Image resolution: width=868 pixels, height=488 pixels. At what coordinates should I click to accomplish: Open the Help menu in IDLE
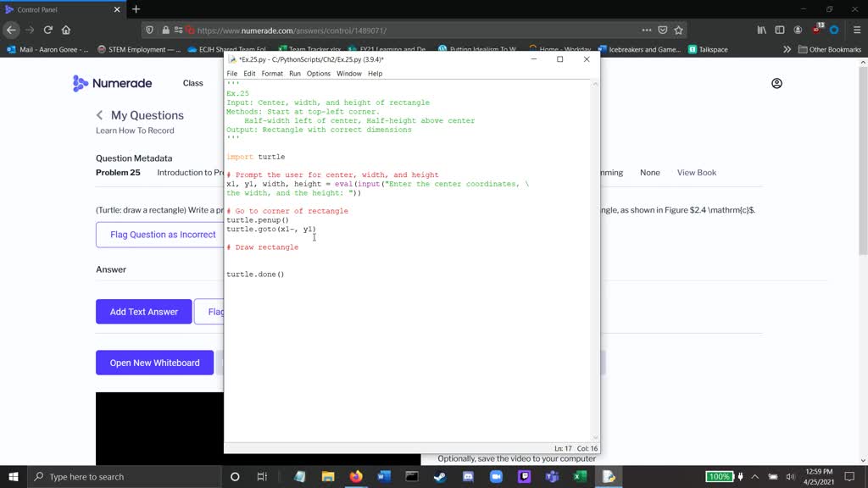pyautogui.click(x=375, y=74)
